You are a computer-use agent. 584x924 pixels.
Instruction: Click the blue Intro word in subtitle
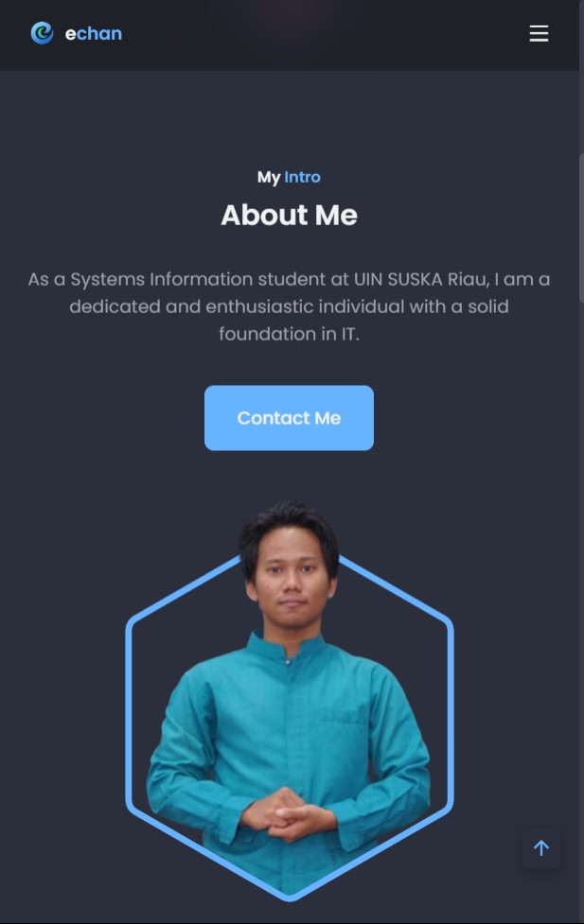pos(302,177)
